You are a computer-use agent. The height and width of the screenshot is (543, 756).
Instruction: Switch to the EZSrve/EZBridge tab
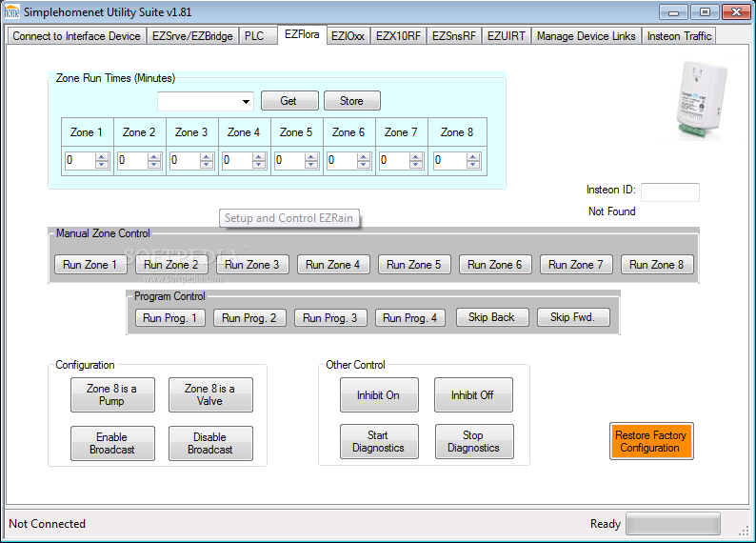click(x=192, y=36)
